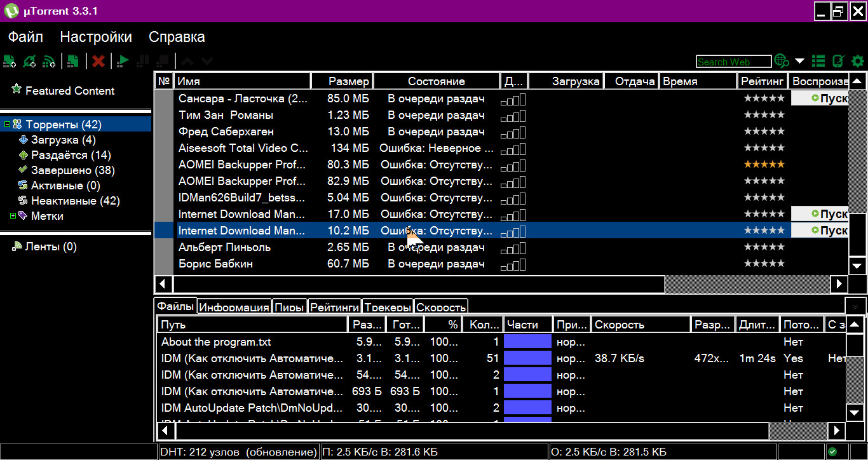Select the Завершено (38) category

(x=73, y=170)
